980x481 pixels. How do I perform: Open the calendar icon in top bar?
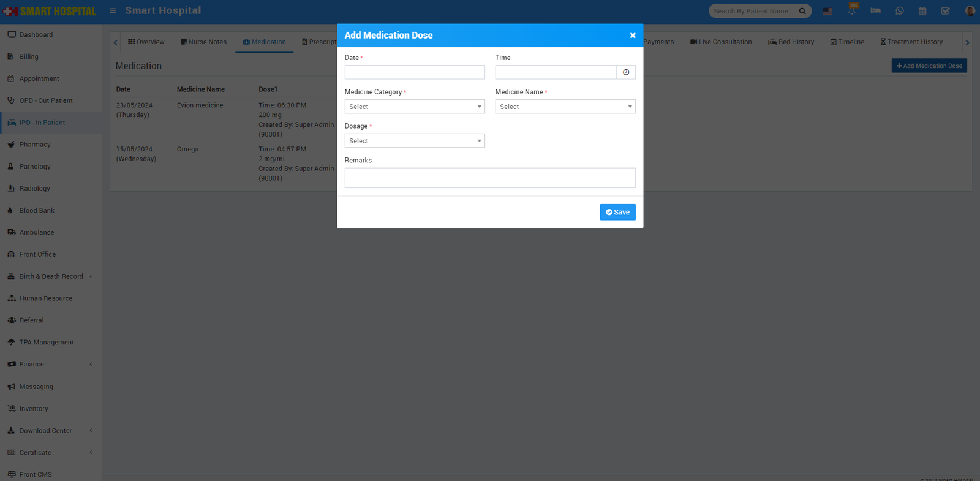pyautogui.click(x=922, y=11)
